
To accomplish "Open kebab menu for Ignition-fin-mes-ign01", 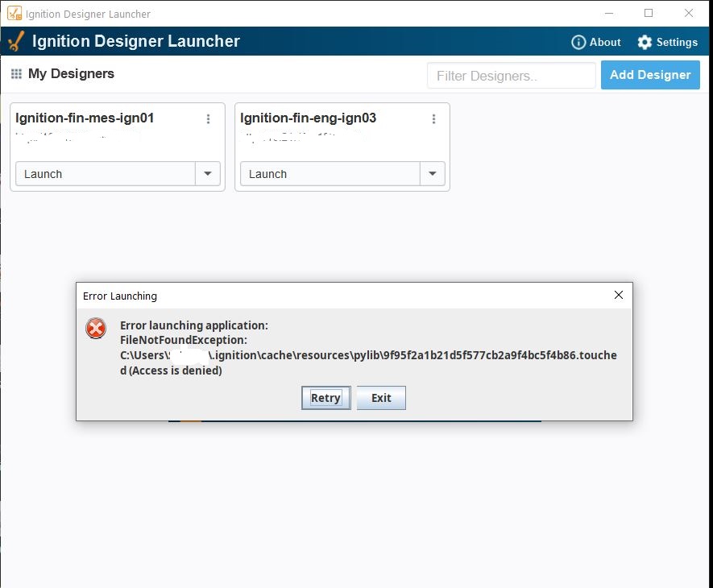I will [x=209, y=118].
